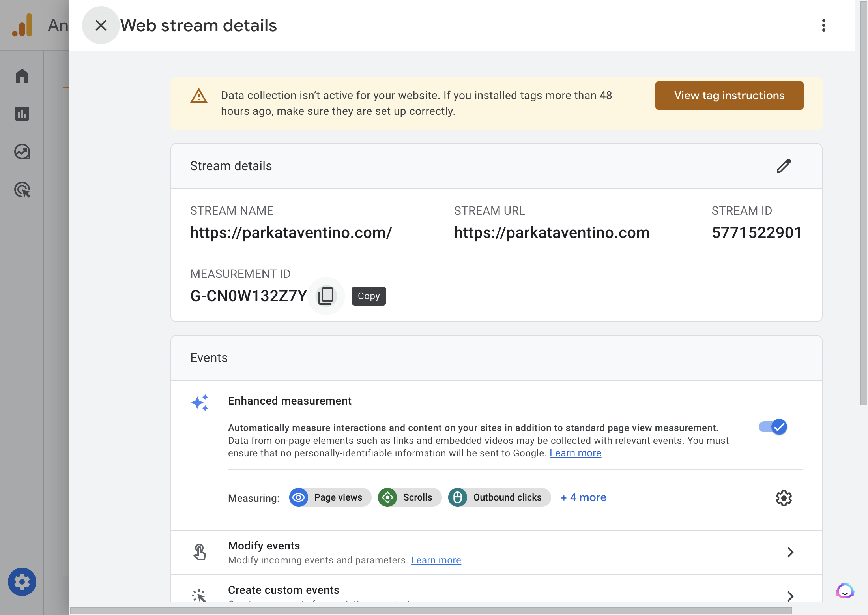The width and height of the screenshot is (868, 615).
Task: Click the horizontal scrollbar at bottom
Action: click(431, 611)
